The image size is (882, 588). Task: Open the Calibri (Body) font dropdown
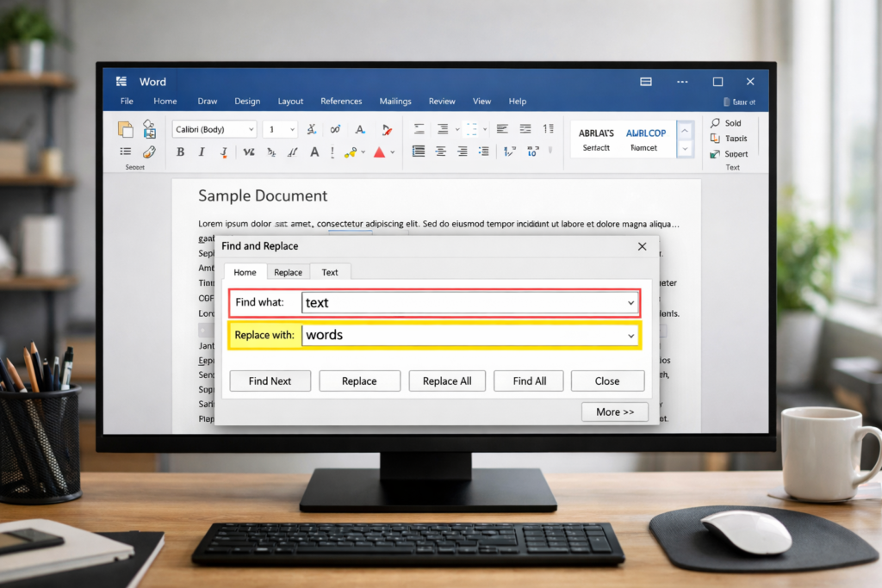[x=214, y=129]
